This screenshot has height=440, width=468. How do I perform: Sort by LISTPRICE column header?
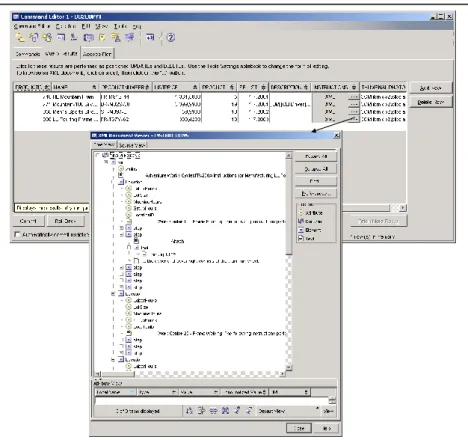pos(176,87)
